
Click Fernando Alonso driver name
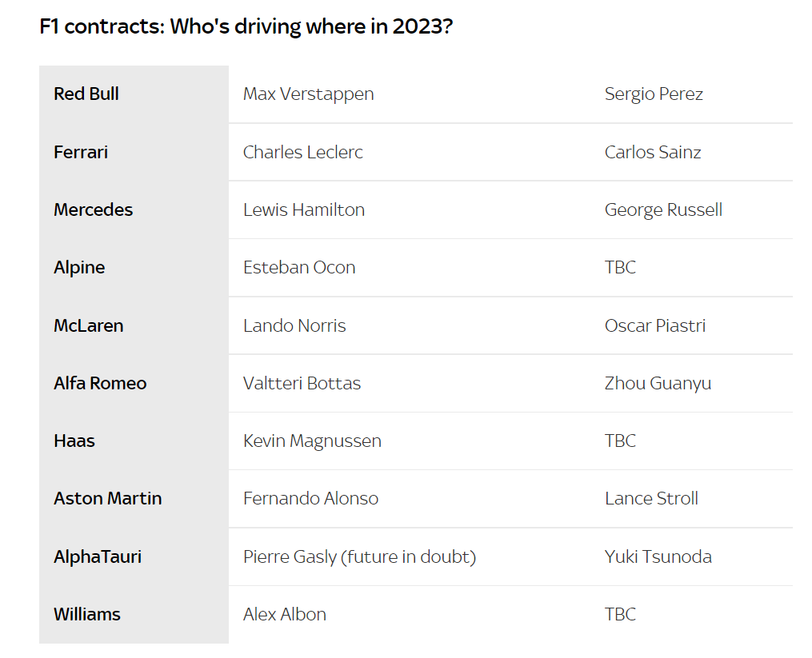click(310, 499)
